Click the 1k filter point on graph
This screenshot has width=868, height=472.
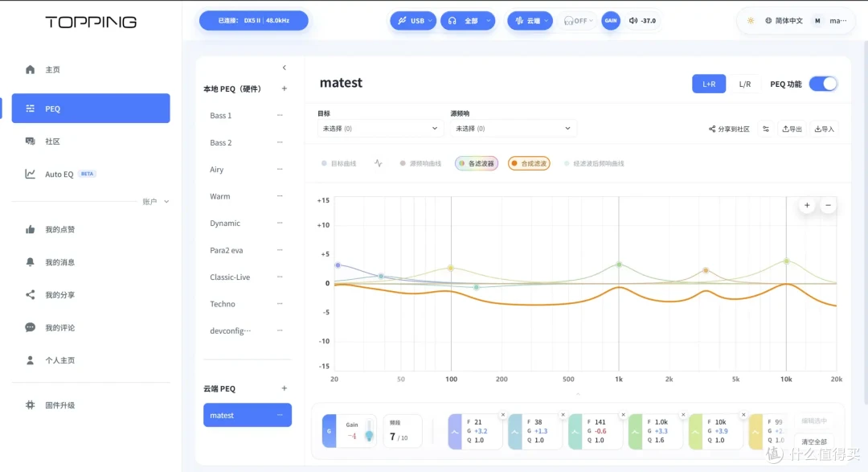click(619, 265)
